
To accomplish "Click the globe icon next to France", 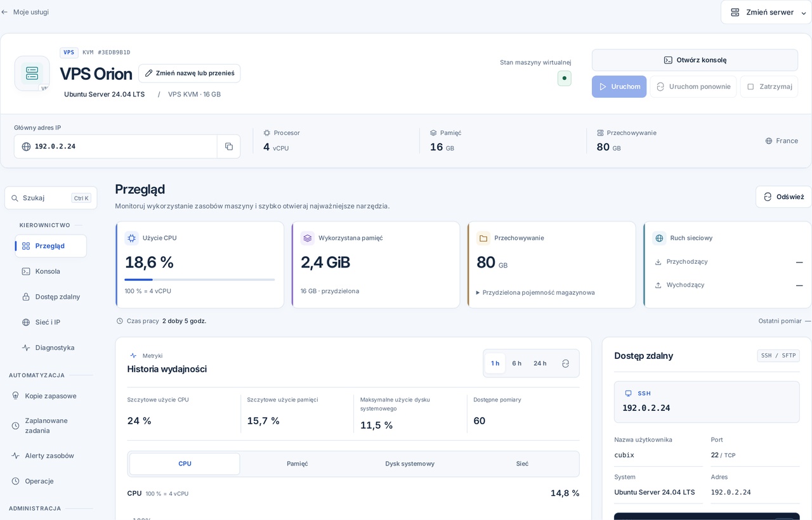I will (769, 141).
